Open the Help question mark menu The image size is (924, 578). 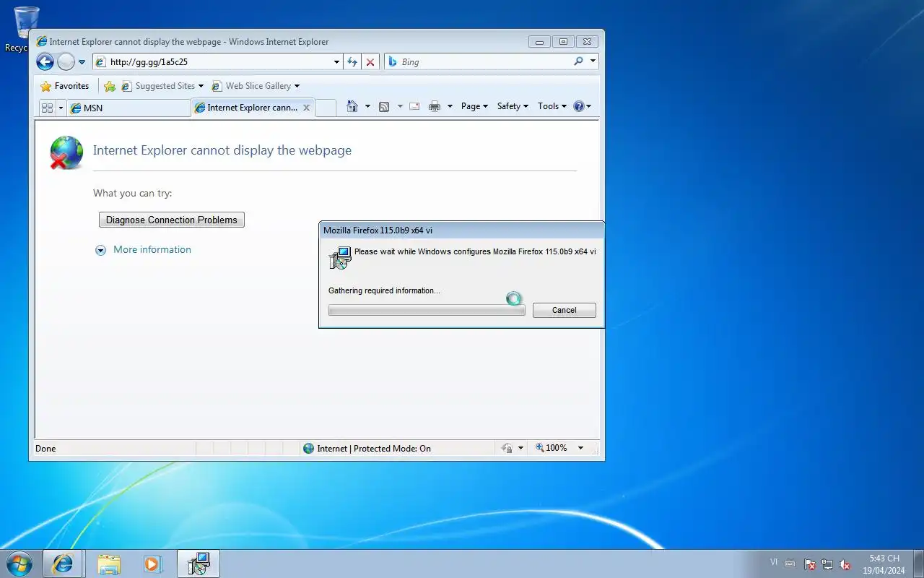pyautogui.click(x=582, y=106)
